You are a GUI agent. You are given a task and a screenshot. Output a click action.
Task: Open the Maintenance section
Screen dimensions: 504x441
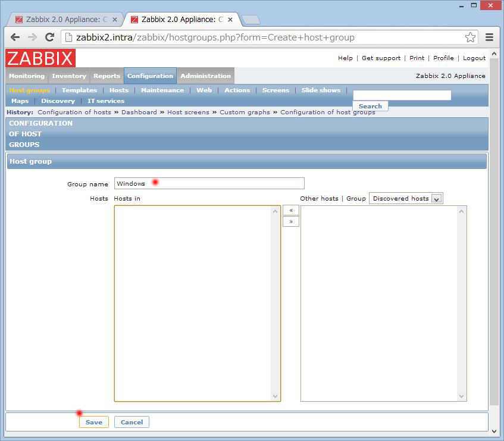click(162, 90)
